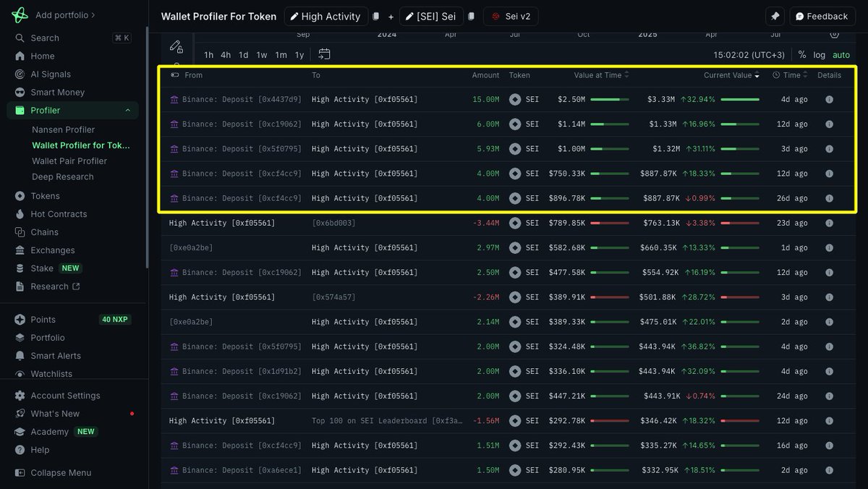
Task: Open the Add portfolio selector
Action: pos(65,14)
